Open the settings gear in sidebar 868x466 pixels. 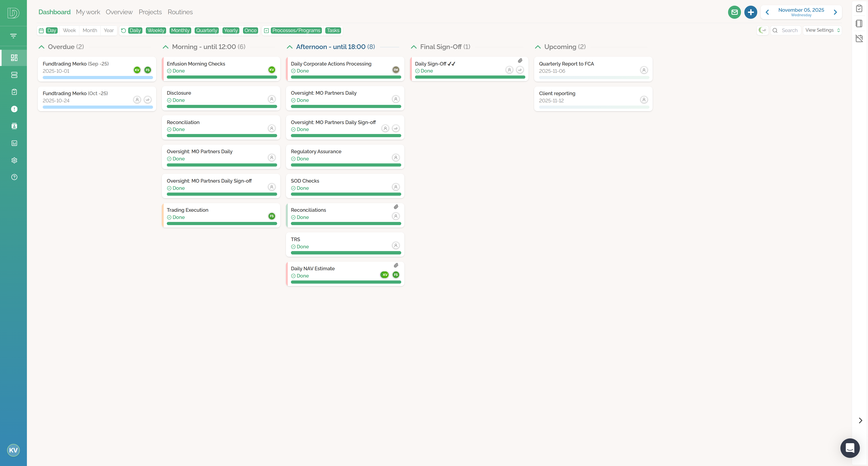(14, 160)
